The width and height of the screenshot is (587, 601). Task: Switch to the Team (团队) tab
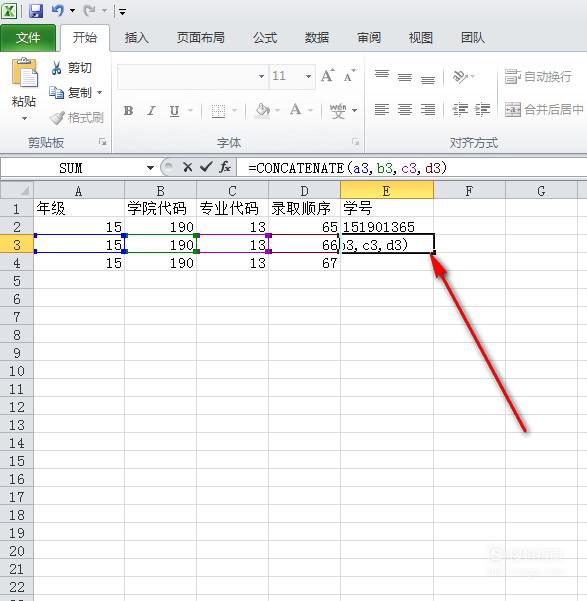(473, 38)
